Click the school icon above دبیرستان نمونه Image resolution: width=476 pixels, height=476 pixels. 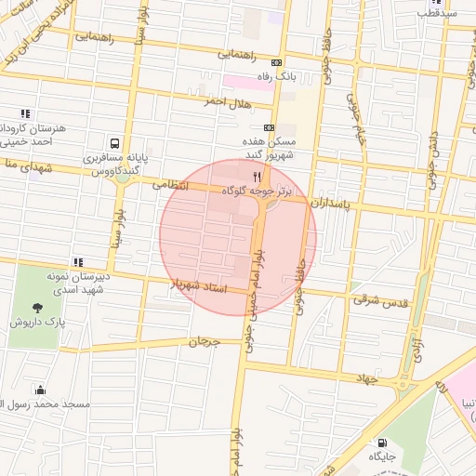tap(78, 262)
